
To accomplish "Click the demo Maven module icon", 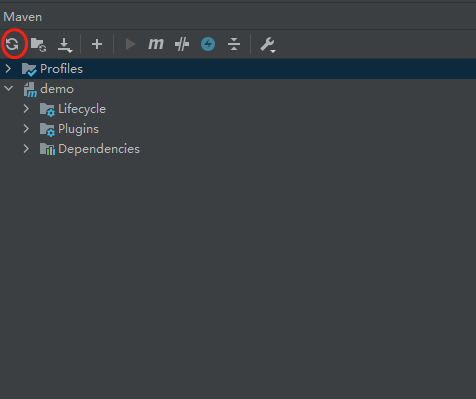I will pos(30,90).
